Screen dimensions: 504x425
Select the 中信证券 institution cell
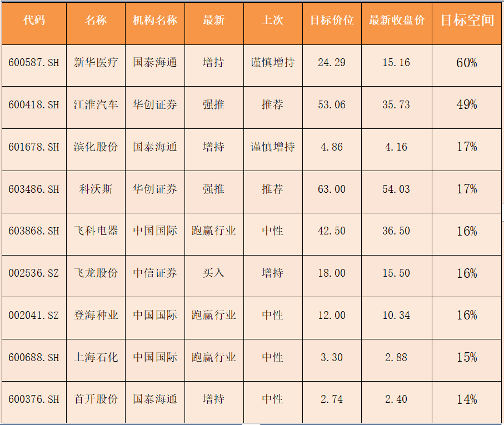click(155, 273)
